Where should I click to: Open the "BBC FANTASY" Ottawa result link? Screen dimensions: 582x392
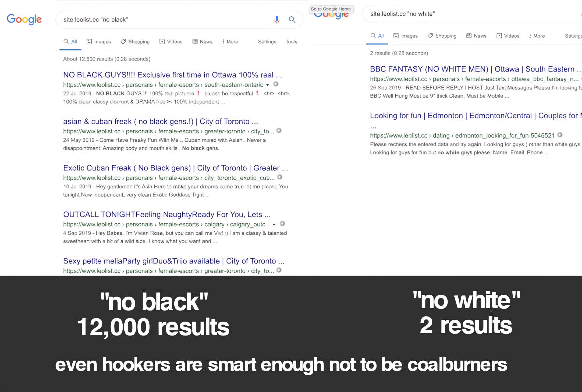pyautogui.click(x=475, y=69)
